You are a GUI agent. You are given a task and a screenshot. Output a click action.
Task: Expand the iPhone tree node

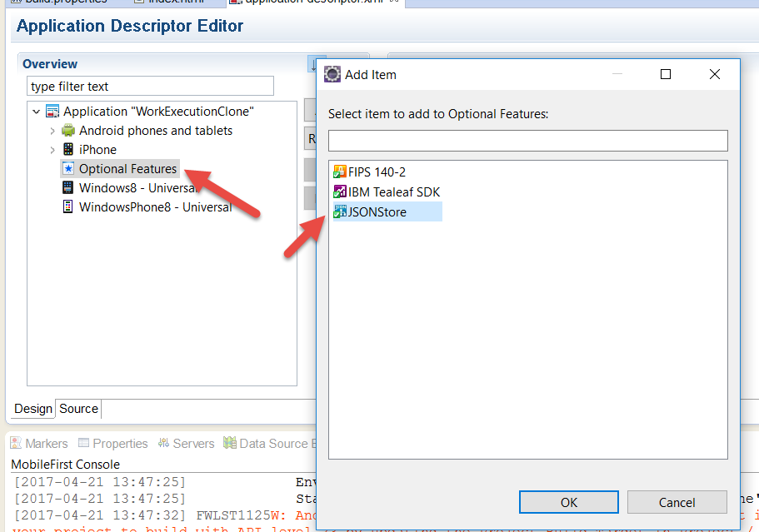(x=52, y=149)
